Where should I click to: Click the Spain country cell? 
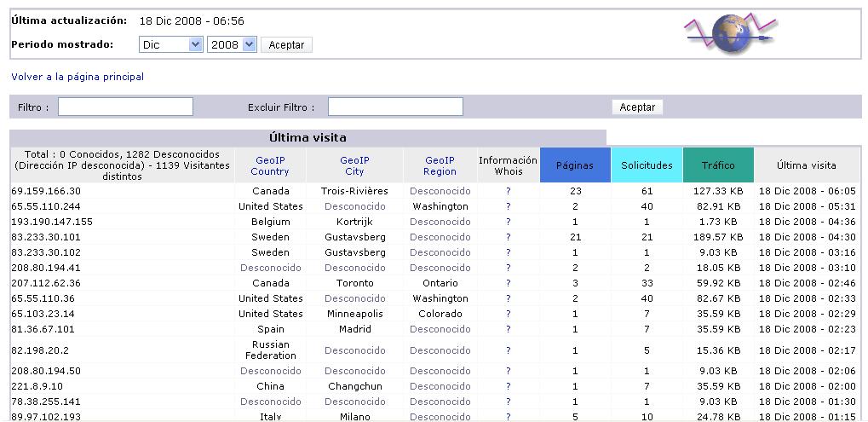click(x=270, y=329)
